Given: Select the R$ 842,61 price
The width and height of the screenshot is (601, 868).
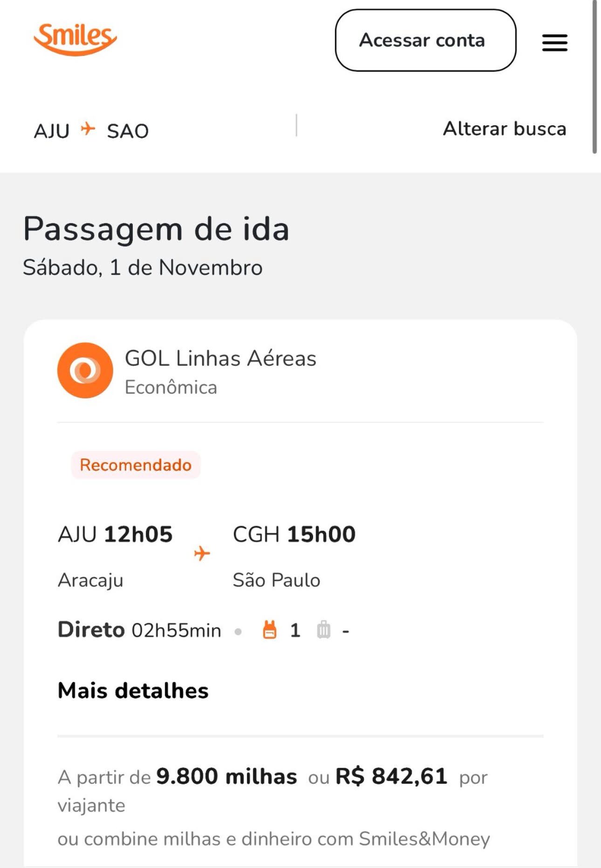Looking at the screenshot, I should [391, 777].
